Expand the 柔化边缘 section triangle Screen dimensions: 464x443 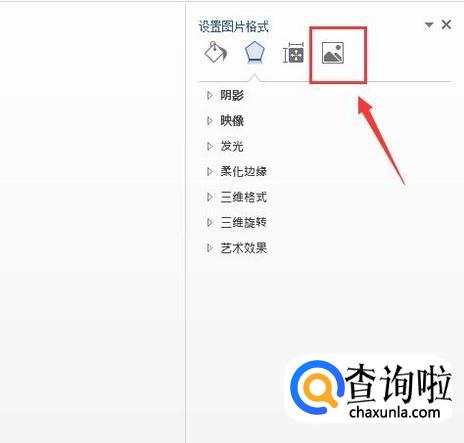[209, 172]
